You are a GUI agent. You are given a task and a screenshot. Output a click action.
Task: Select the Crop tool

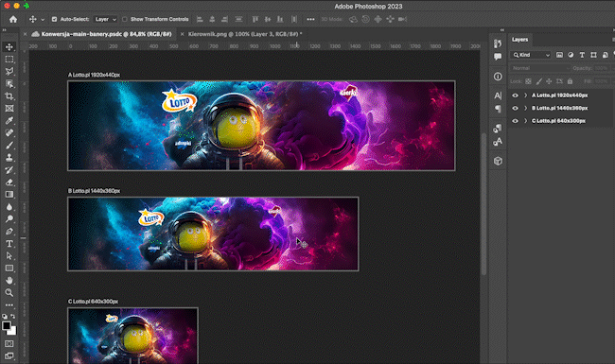(9, 96)
